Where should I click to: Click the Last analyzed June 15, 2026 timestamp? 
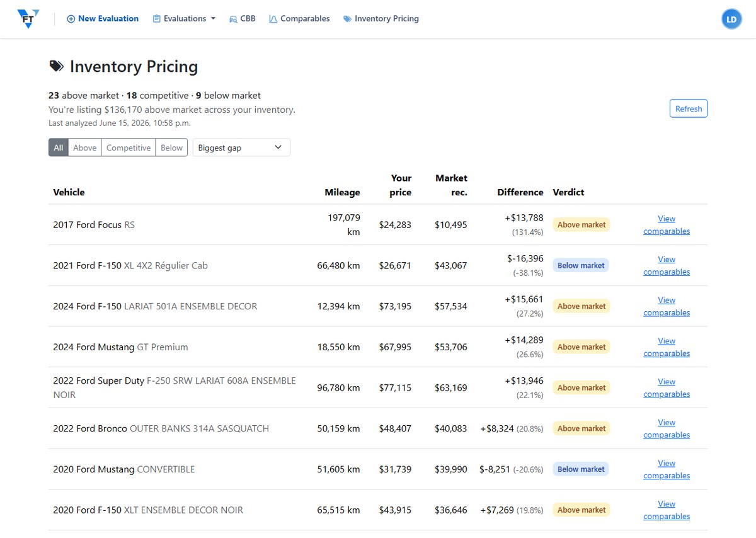coord(120,123)
